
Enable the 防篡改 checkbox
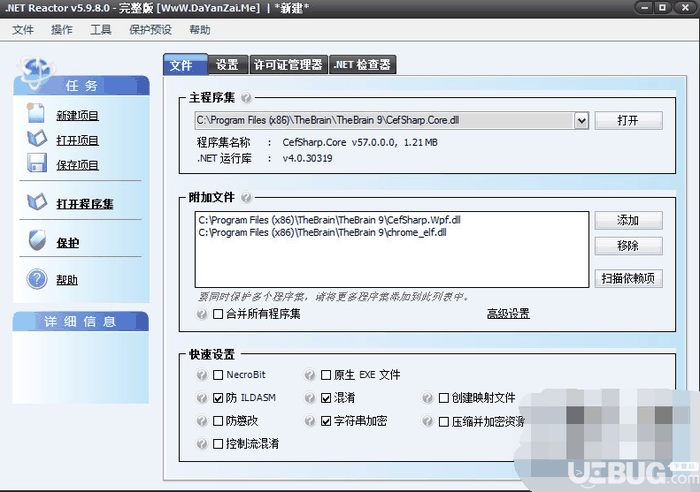click(x=218, y=421)
